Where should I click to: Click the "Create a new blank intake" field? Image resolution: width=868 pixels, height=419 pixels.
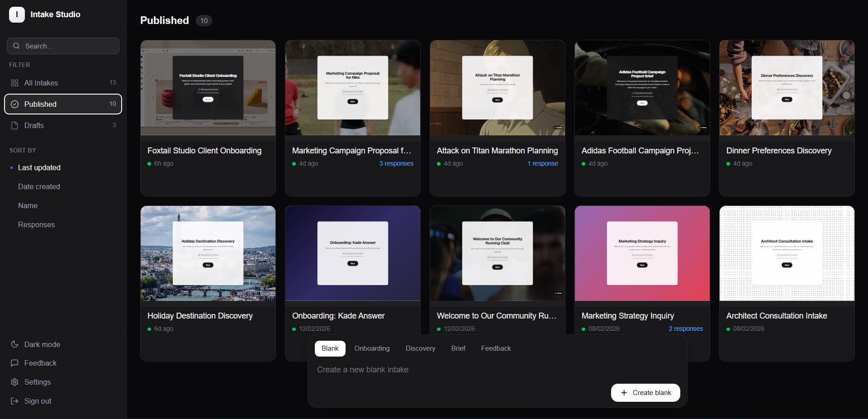363,370
